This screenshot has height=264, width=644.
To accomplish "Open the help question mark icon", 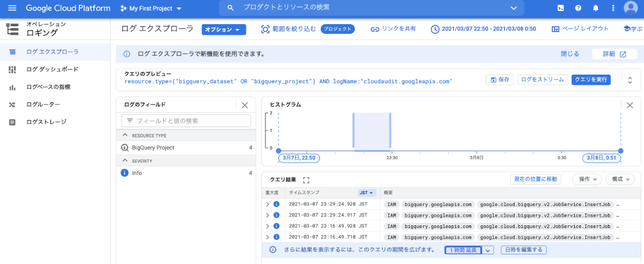I will pyautogui.click(x=578, y=8).
